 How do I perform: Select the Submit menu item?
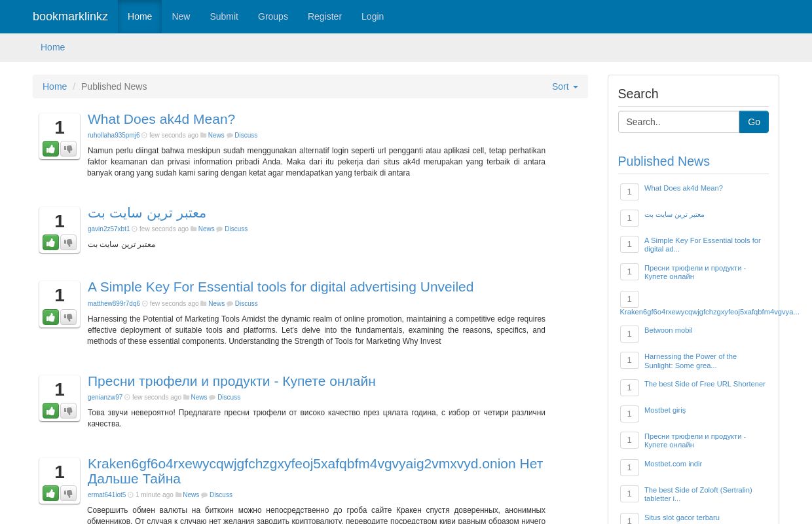[x=223, y=16]
